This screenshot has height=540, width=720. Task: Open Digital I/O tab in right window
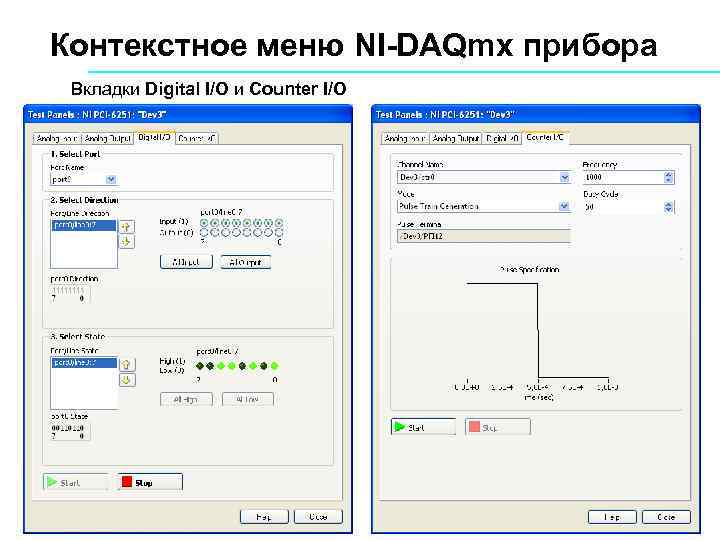[502, 138]
